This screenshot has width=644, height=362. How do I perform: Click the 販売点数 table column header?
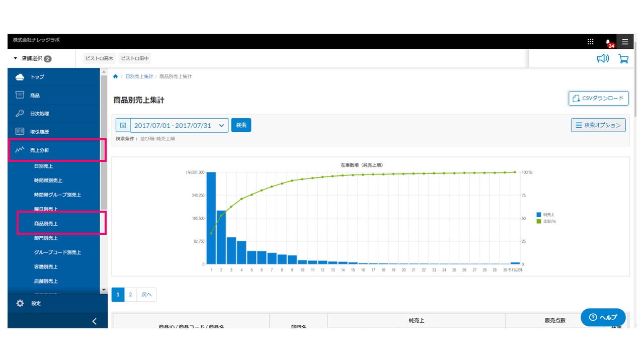(555, 320)
